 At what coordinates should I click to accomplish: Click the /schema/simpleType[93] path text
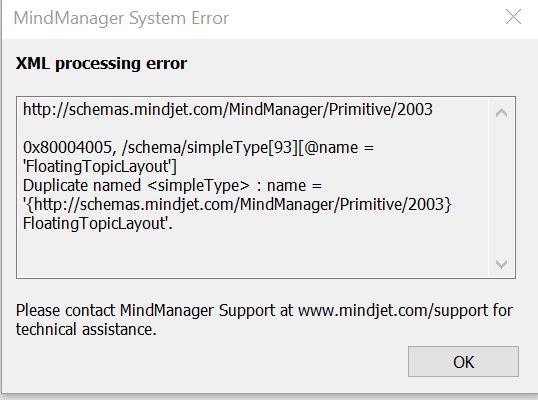(209, 148)
